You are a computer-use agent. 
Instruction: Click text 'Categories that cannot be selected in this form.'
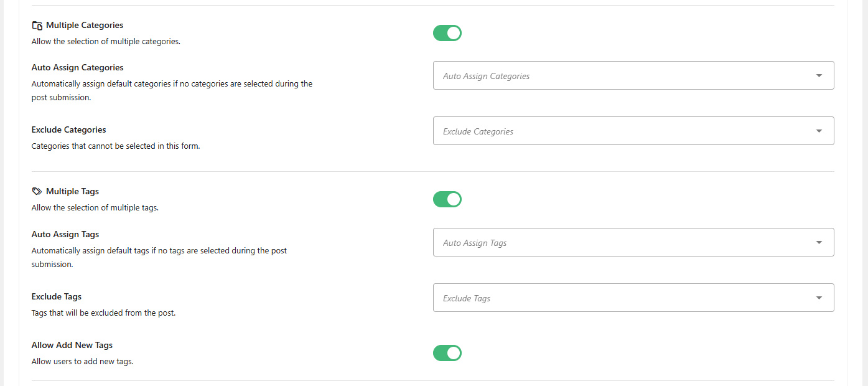click(116, 146)
